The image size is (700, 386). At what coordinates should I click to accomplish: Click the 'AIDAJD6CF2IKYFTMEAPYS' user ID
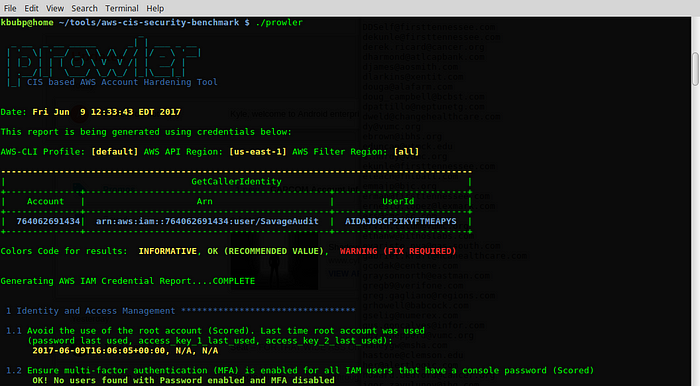400,221
